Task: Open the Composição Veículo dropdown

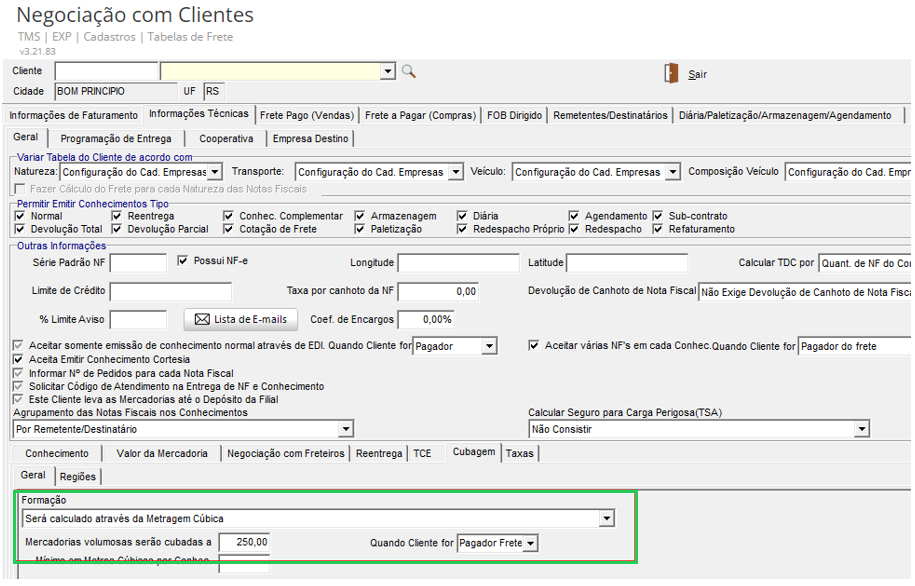Action: [848, 172]
